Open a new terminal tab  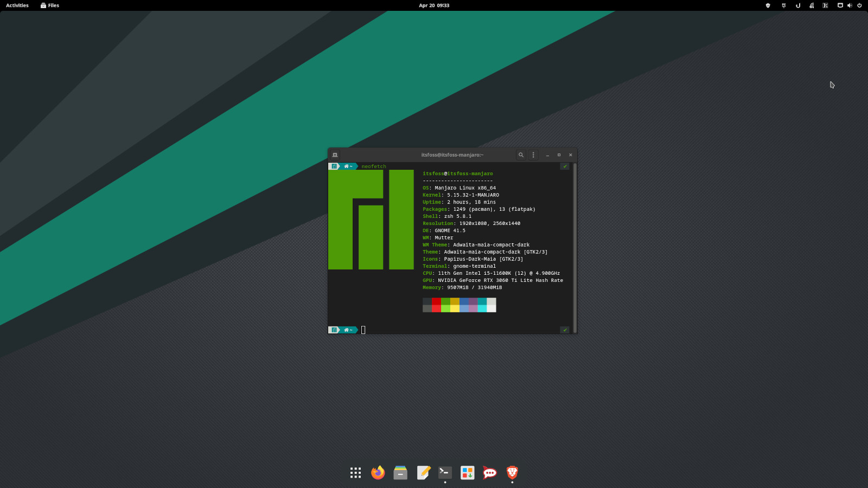[335, 155]
